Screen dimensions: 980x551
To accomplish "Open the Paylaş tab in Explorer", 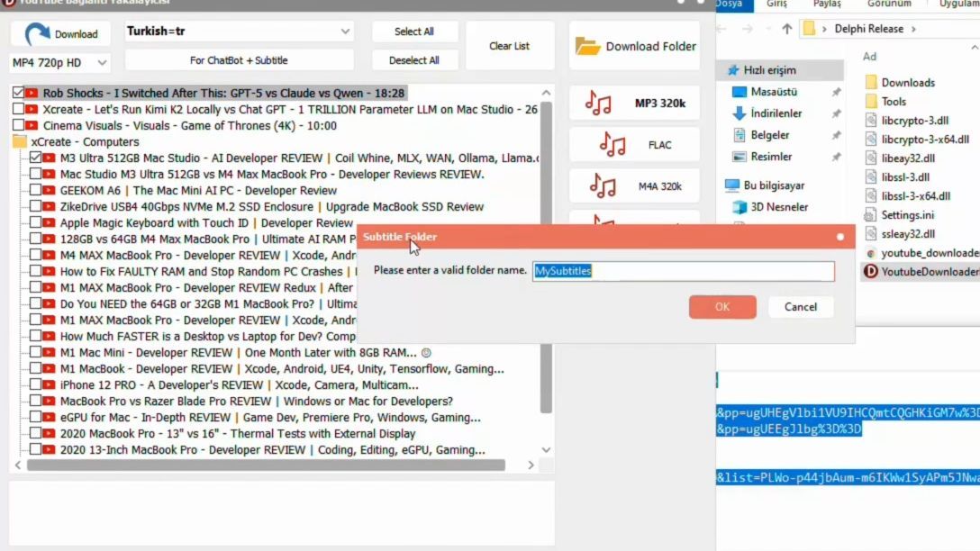I will [827, 5].
